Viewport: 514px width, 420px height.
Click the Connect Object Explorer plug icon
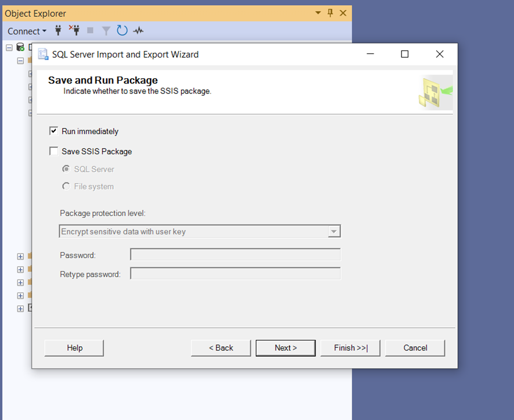pos(58,31)
